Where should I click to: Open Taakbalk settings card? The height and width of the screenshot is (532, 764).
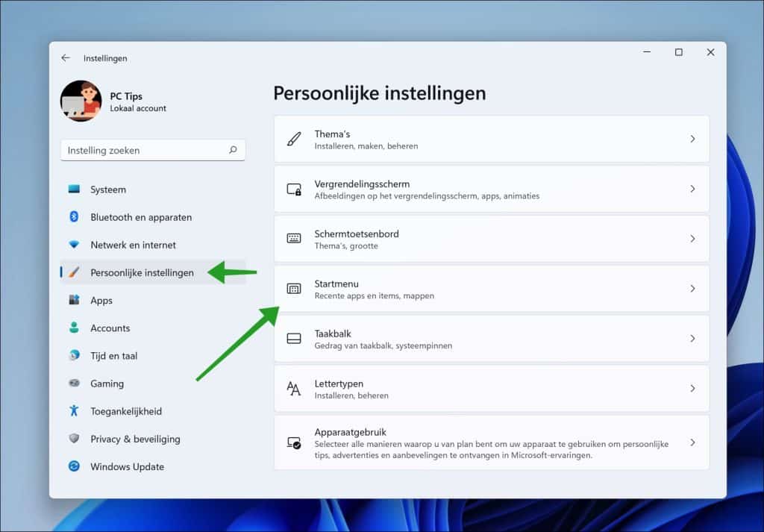tap(492, 339)
